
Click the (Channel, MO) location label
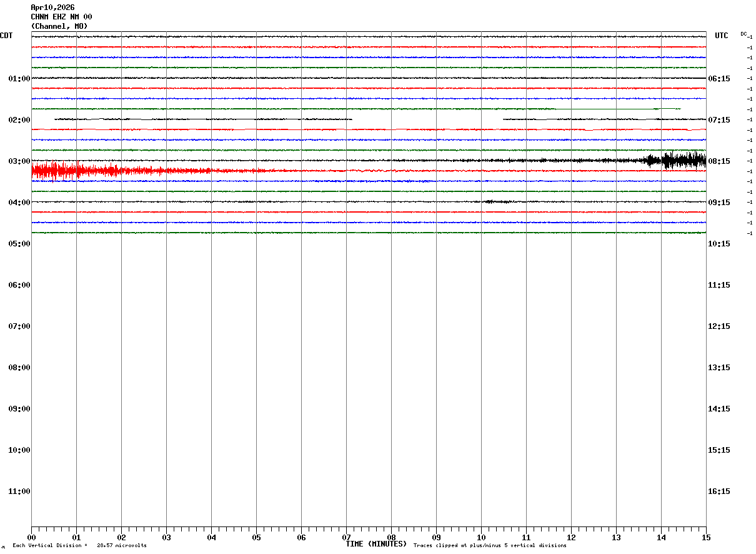click(x=59, y=26)
